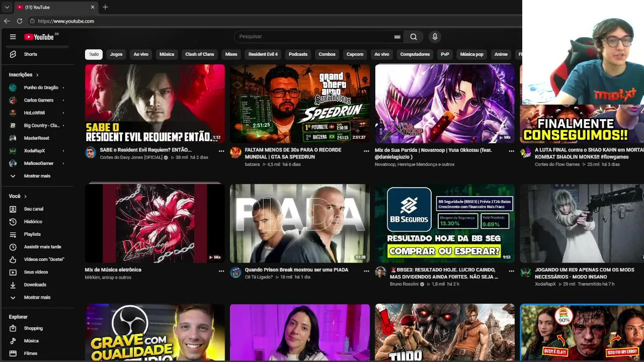Screen dimensions: 644x362
Task: Close the (11) YouTube browser tab
Action: [x=93, y=7]
